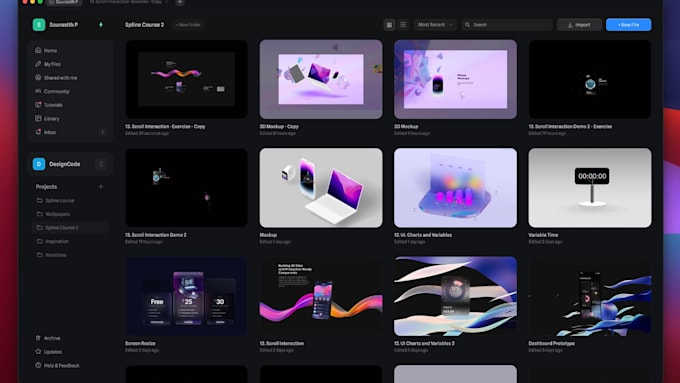Open a new tab with plus icon
680x383 pixels.
coord(180,2)
